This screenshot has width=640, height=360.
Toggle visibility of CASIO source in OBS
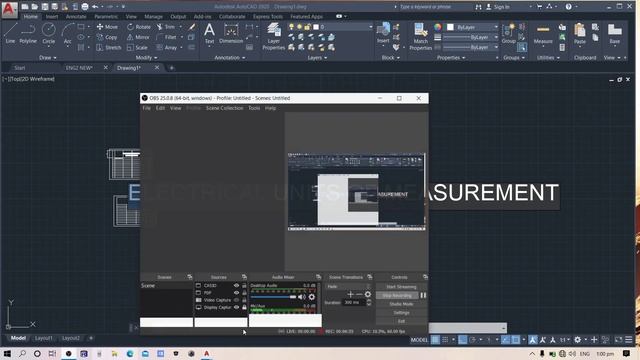(236, 286)
